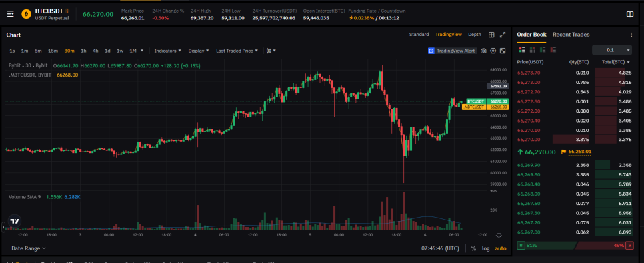Open the Indicators dropdown
Viewport: 644px width, 263px height.
167,51
